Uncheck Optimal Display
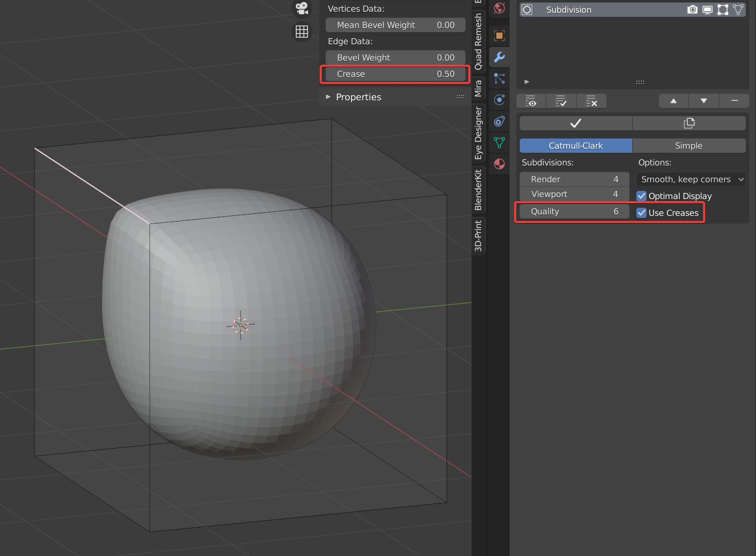The width and height of the screenshot is (756, 556). coord(641,196)
